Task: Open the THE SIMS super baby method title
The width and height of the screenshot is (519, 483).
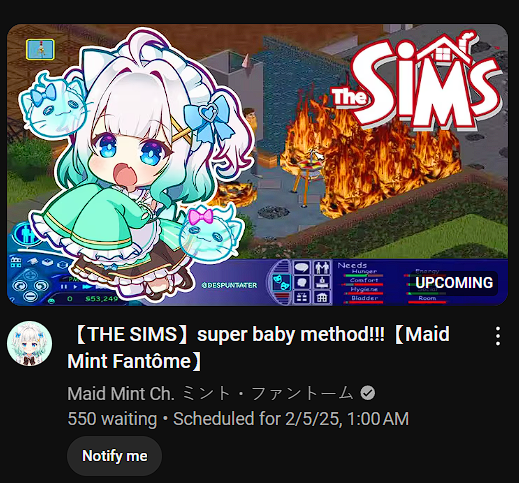Action: click(259, 348)
